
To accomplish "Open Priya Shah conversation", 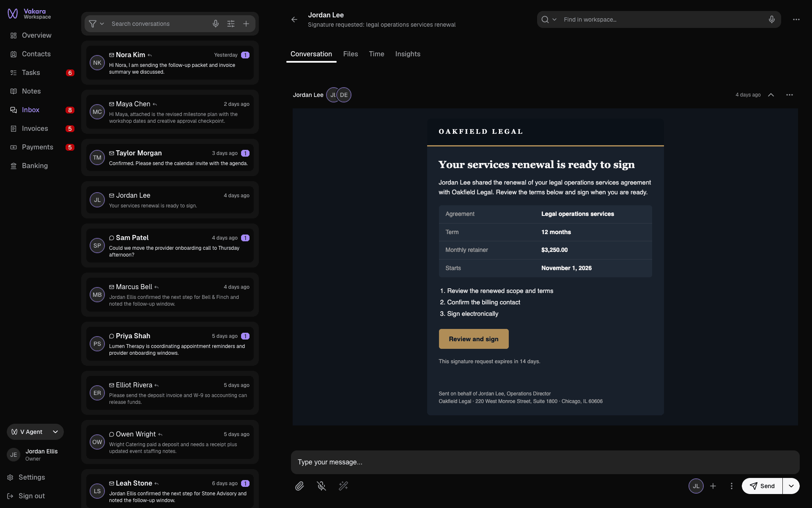I will 170,344.
